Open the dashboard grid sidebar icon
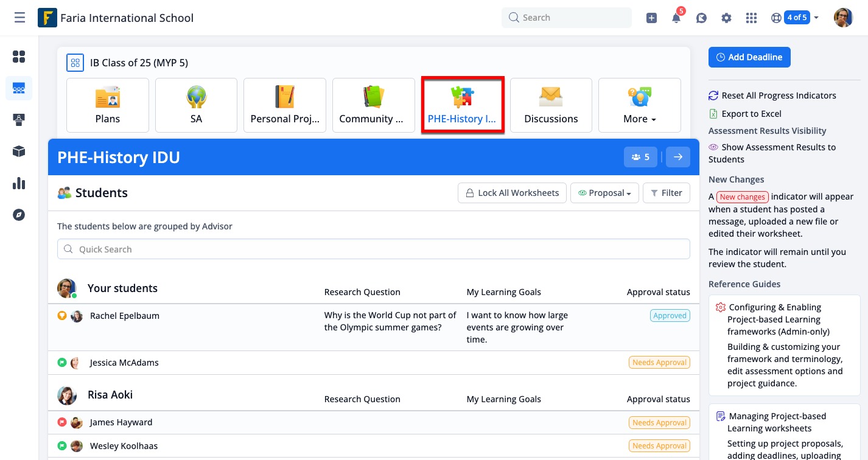This screenshot has height=460, width=868. coord(19,57)
